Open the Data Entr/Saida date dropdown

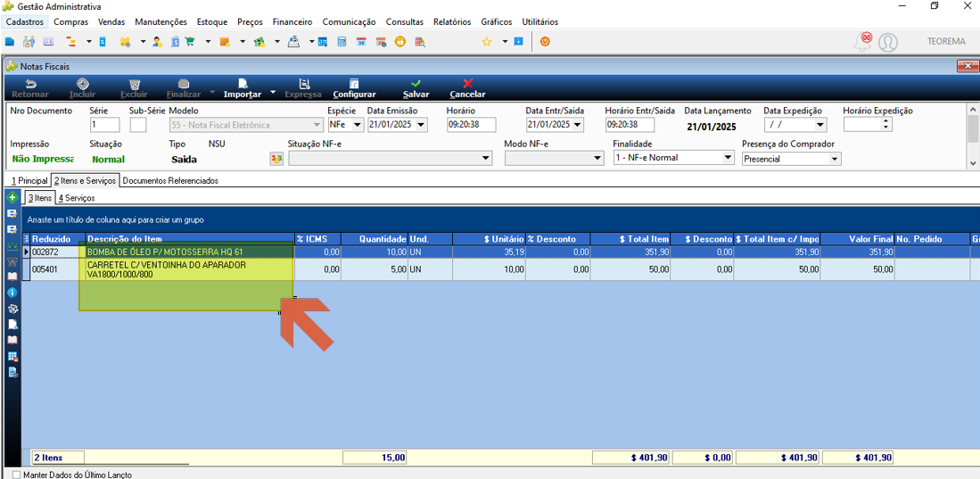point(578,125)
